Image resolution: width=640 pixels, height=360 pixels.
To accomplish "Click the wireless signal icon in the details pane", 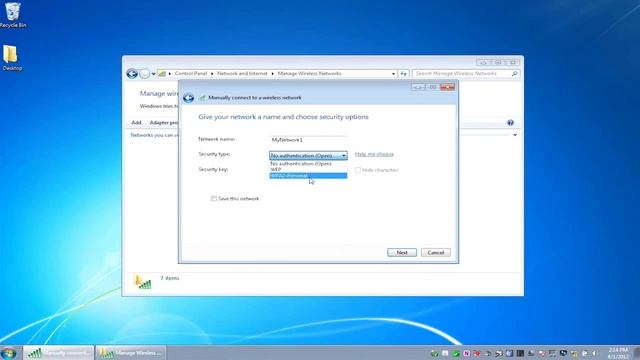I will 143,282.
